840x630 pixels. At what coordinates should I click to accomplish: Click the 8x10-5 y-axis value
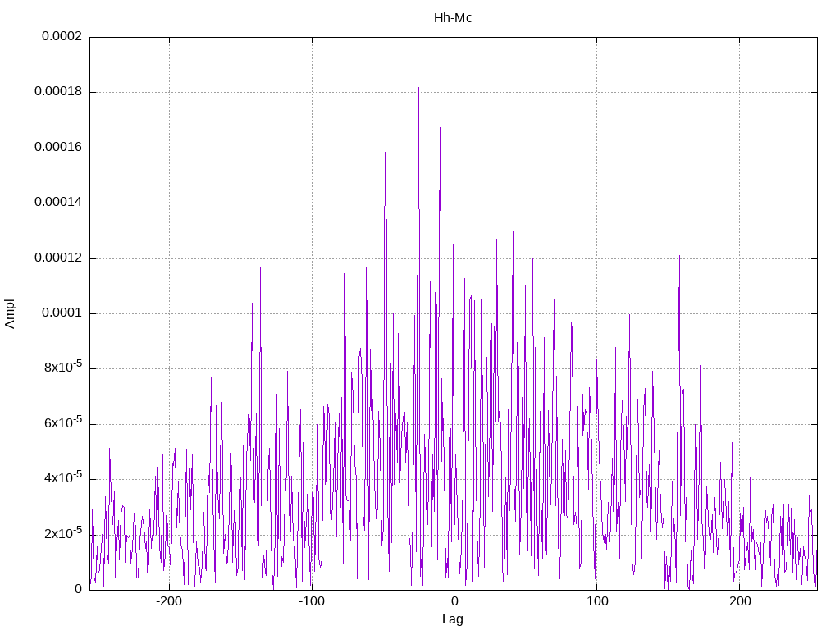[63, 367]
